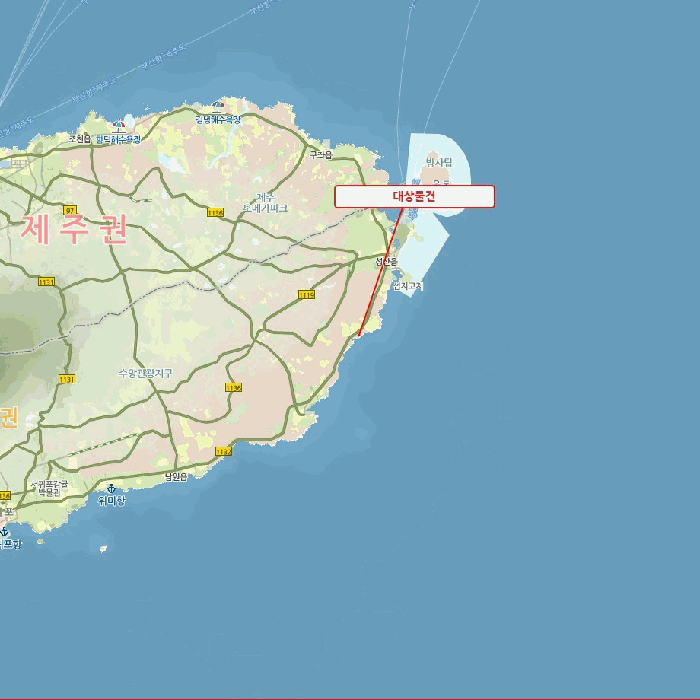Select the 함덕해수욕장 beach icon
Screen dimensions: 700x700
tap(120, 126)
